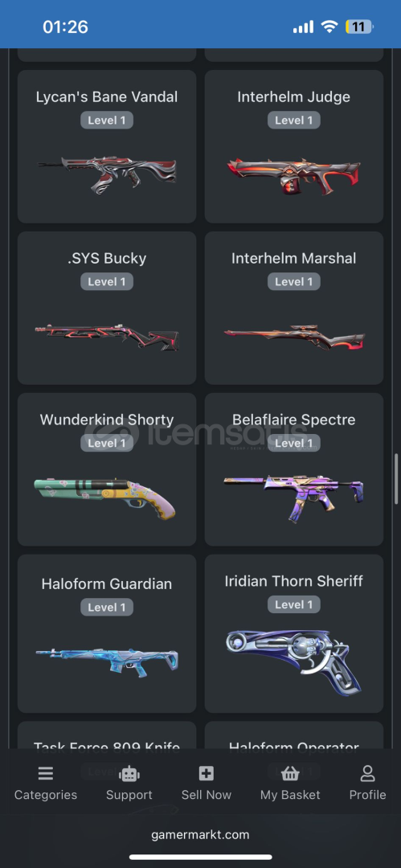The height and width of the screenshot is (868, 401).
Task: Open the Haloform Guardian card title
Action: [107, 584]
